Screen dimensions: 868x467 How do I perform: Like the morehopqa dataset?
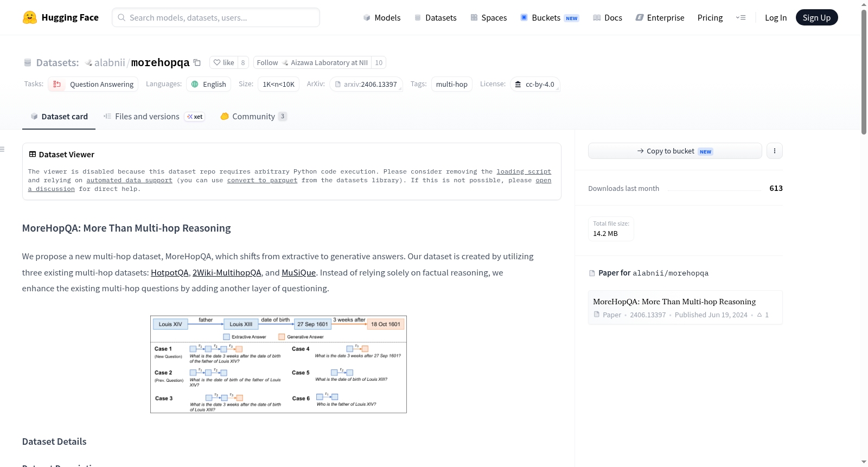[224, 62]
